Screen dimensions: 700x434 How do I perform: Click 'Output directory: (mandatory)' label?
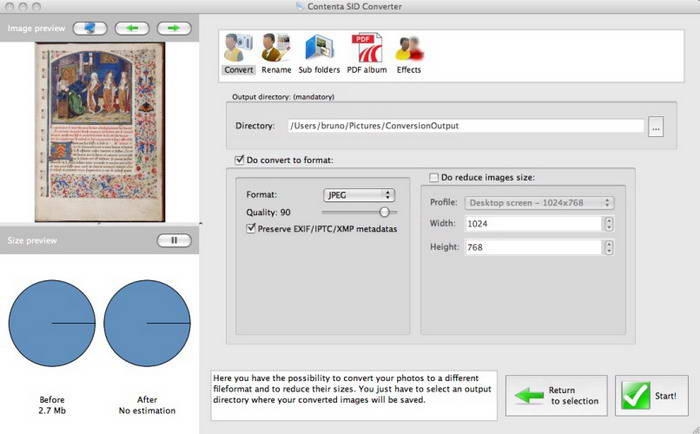(x=283, y=97)
